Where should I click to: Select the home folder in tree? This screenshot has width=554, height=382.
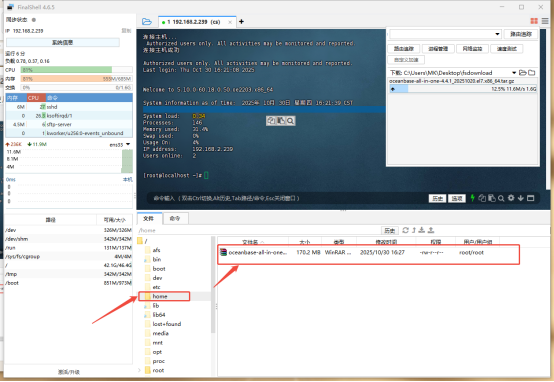[160, 296]
